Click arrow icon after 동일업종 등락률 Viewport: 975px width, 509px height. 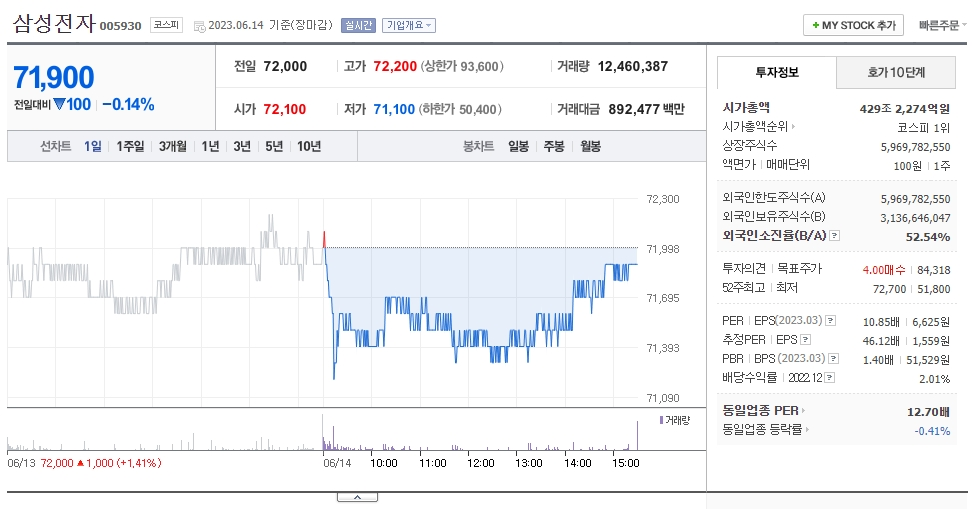point(808,429)
